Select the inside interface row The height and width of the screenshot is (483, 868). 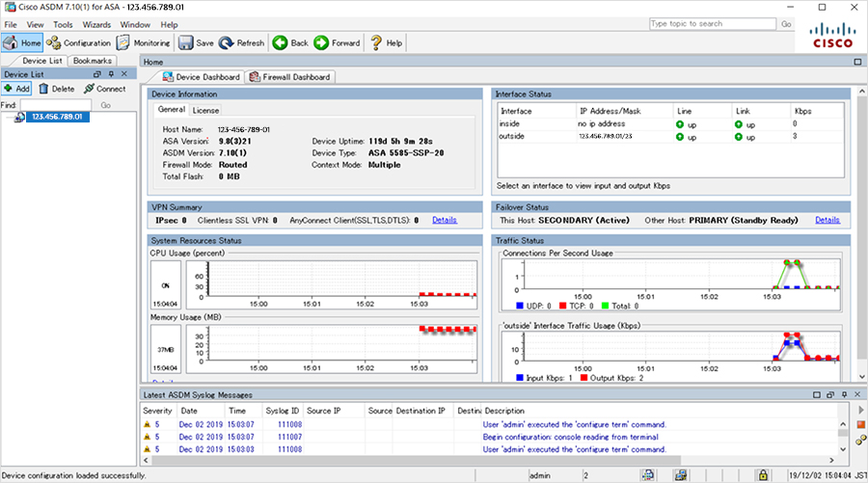[670, 124]
